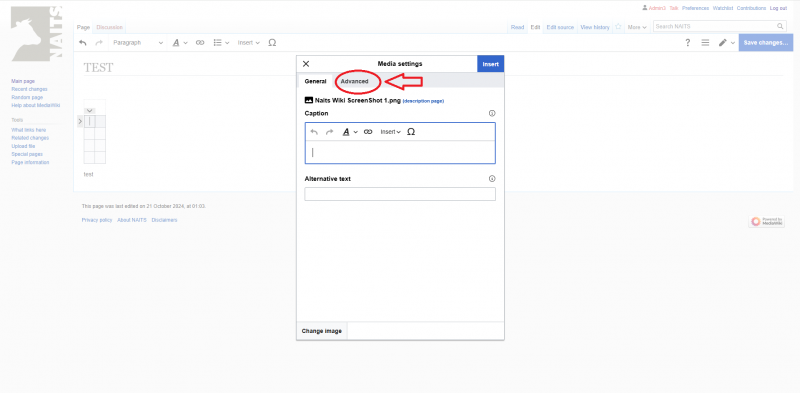Click the Change image button
Screen dimensions: 800x393
[321, 331]
